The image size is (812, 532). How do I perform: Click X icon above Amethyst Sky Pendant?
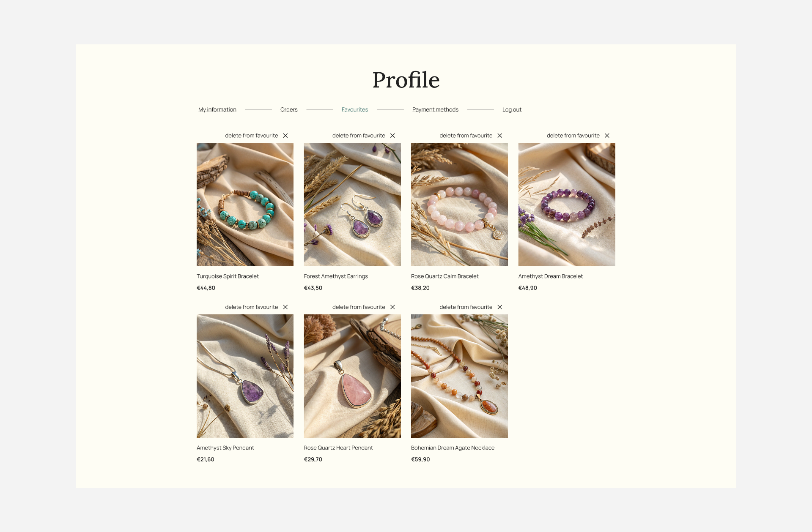pyautogui.click(x=285, y=307)
